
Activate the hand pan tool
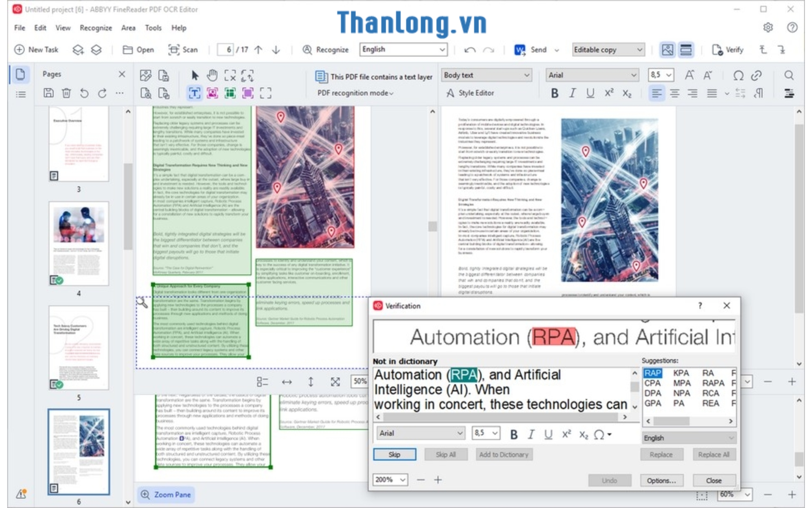212,75
